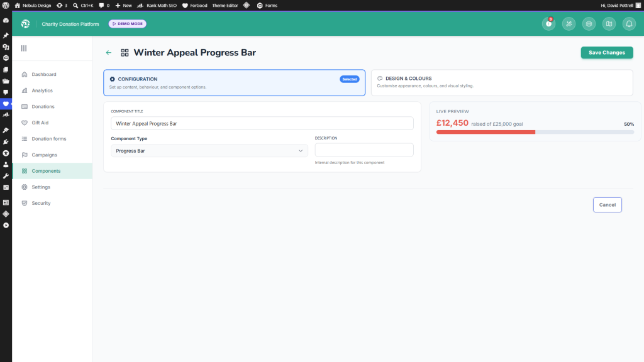Open Forms in admin bar

267,5
